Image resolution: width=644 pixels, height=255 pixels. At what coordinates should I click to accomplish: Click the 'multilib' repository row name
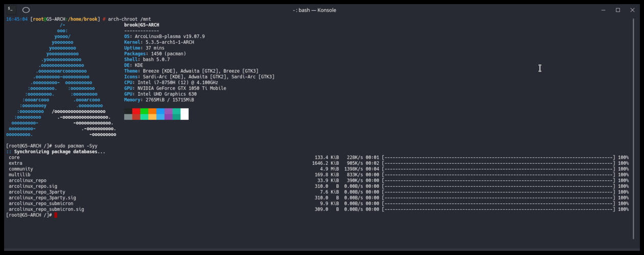tap(19, 175)
